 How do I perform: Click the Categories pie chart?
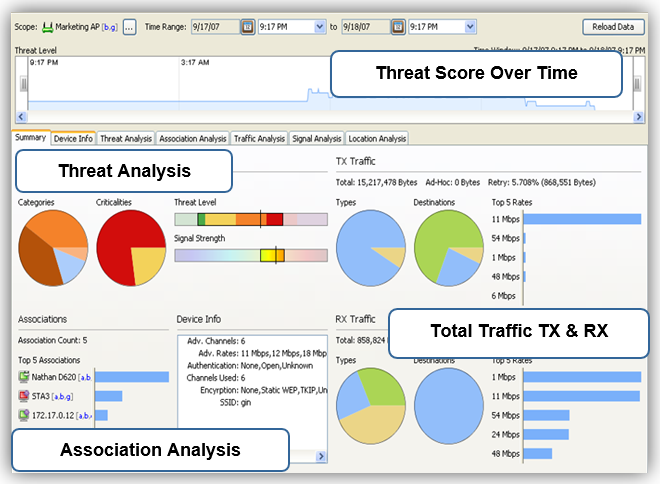click(x=53, y=248)
